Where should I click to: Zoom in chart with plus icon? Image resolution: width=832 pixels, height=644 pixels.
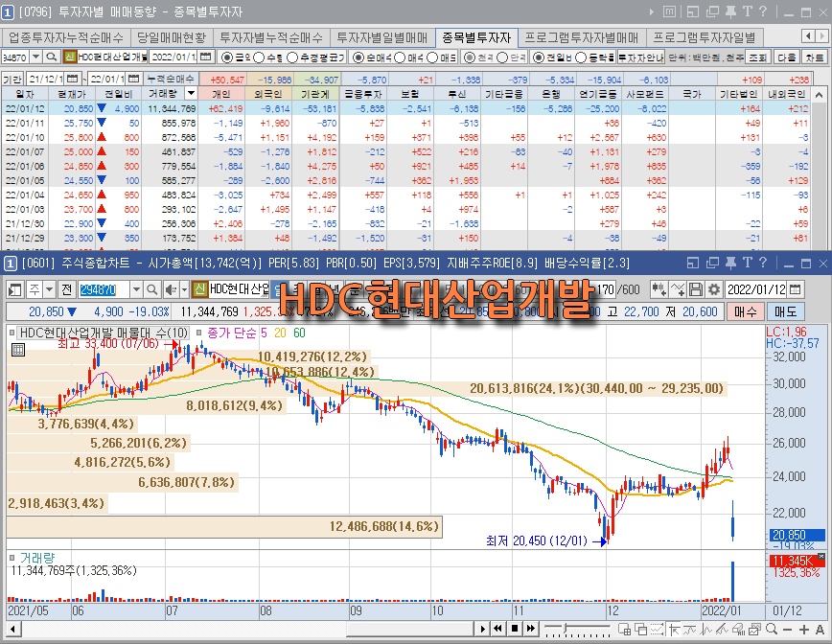[x=804, y=630]
